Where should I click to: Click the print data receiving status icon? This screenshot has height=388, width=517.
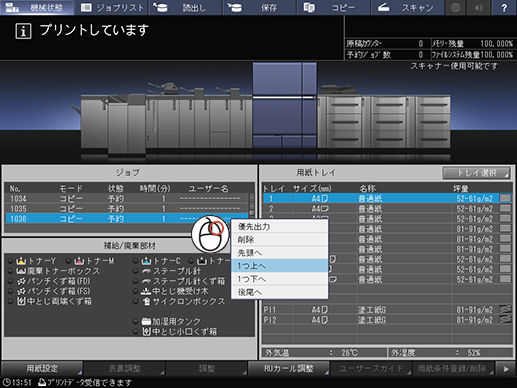[x=42, y=382]
